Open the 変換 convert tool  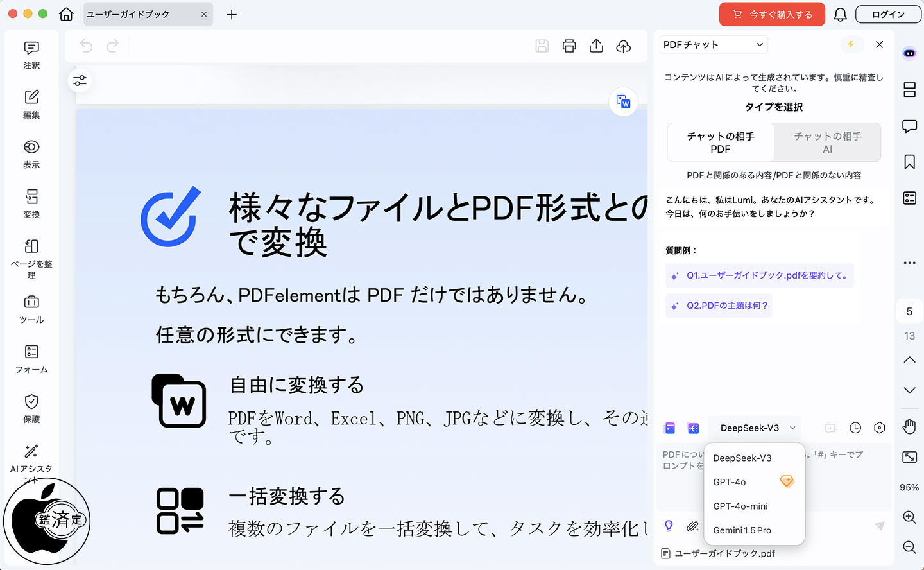tap(31, 204)
